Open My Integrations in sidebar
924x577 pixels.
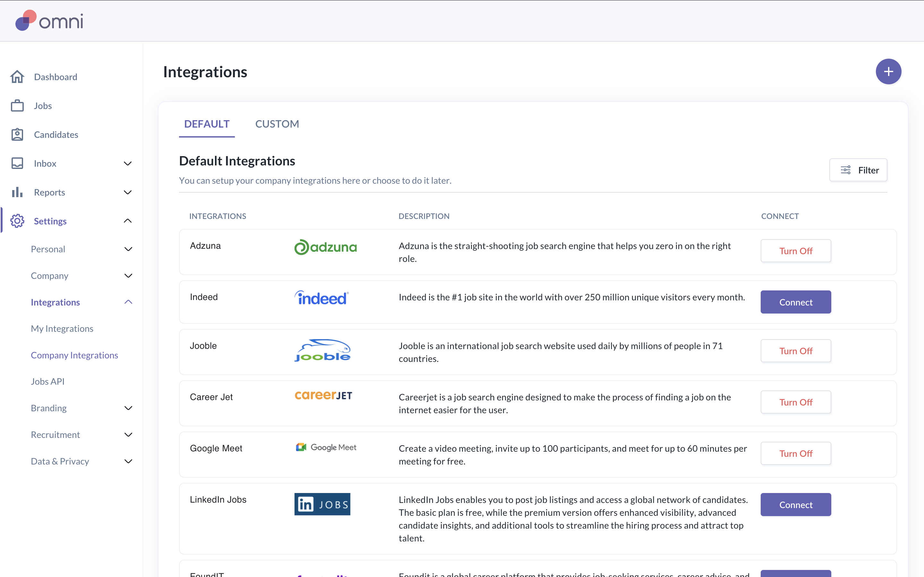(62, 329)
